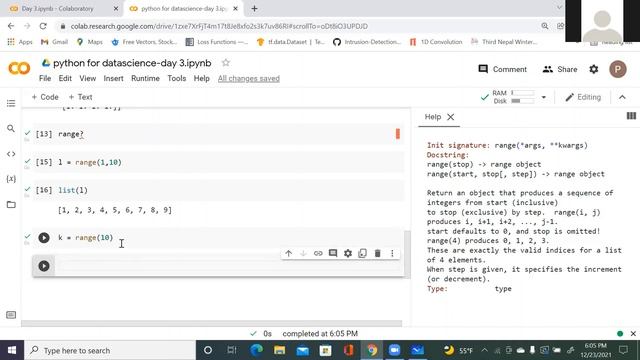The width and height of the screenshot is (640, 360).
Task: Open the File menu
Action: click(45, 78)
